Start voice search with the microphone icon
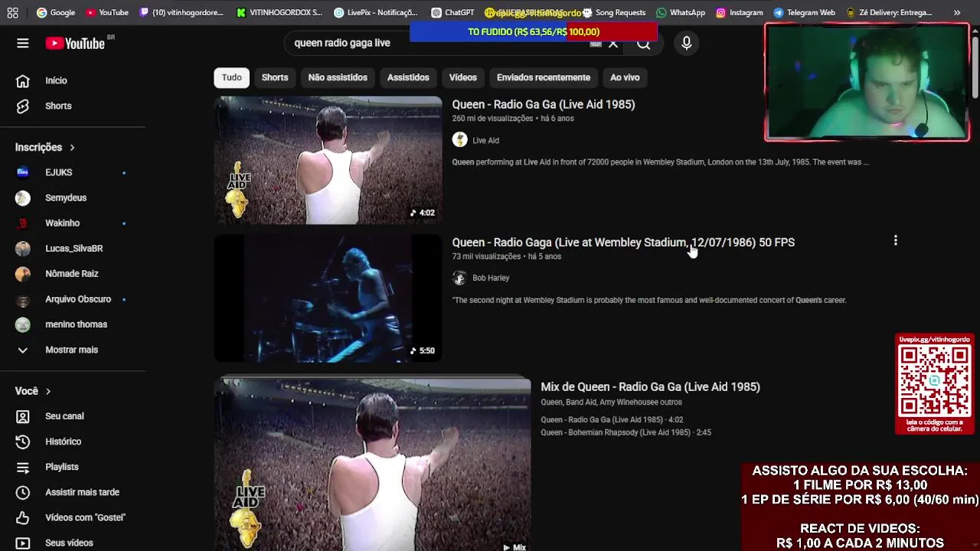980x551 pixels. 687,44
